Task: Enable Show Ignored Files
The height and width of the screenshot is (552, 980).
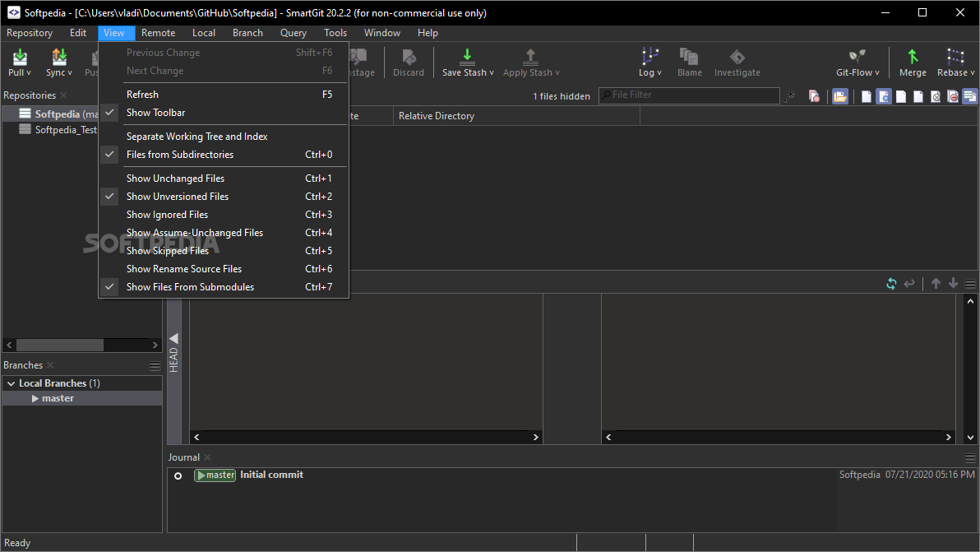Action: [x=223, y=215]
